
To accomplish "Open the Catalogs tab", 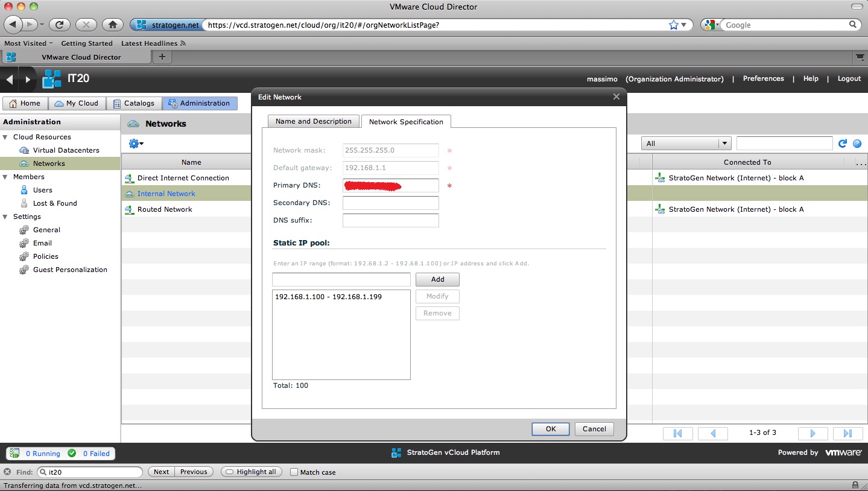I will click(135, 103).
